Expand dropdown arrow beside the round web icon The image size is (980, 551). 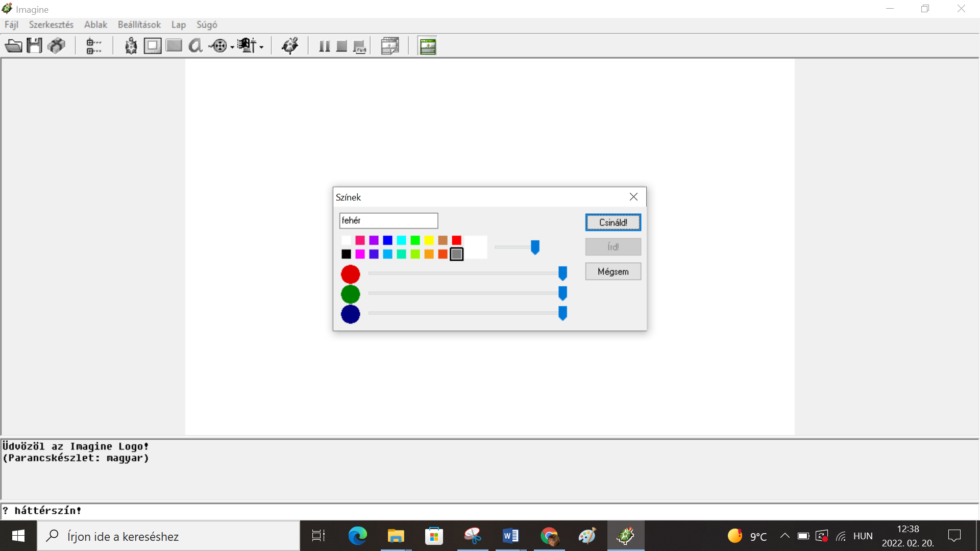click(x=232, y=47)
